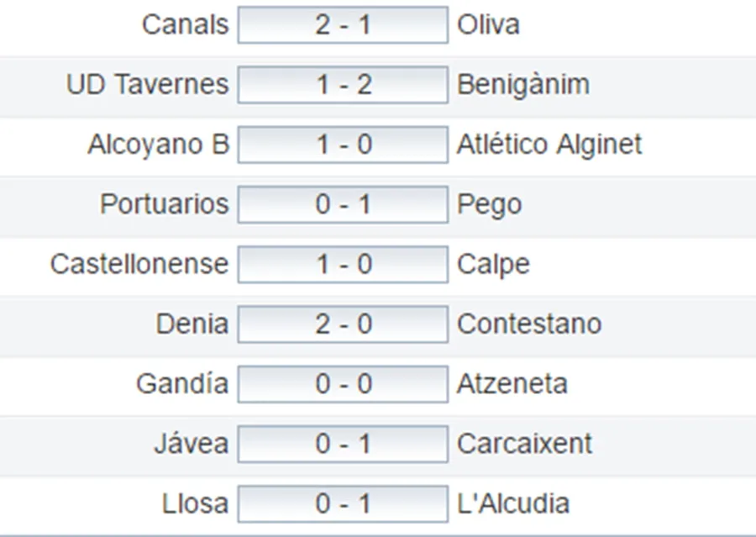Open the Portuarios vs Pego 0 - 1 score
The image size is (756, 537).
pyautogui.click(x=343, y=204)
